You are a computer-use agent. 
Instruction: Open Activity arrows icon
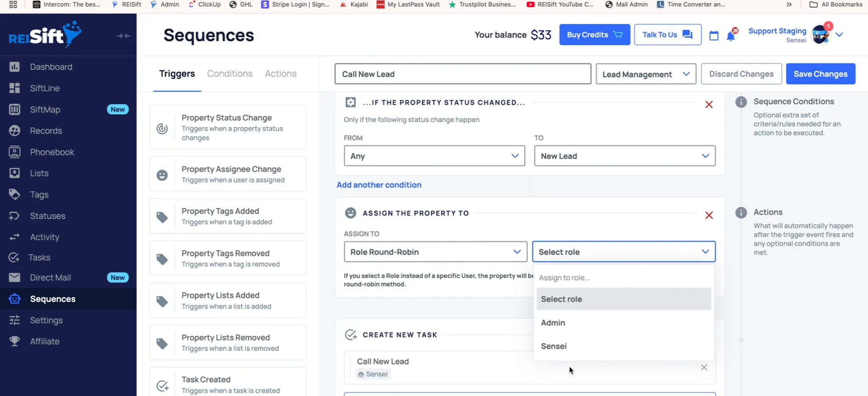tap(14, 237)
